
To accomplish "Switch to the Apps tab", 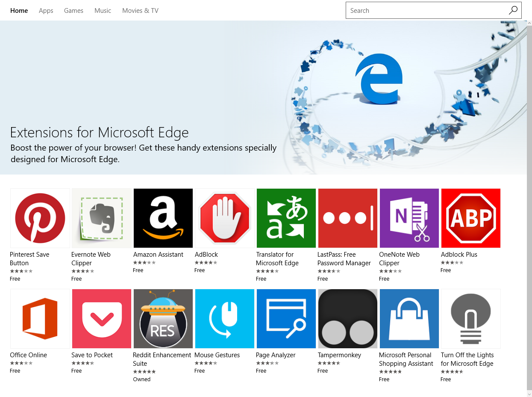I will 46,11.
